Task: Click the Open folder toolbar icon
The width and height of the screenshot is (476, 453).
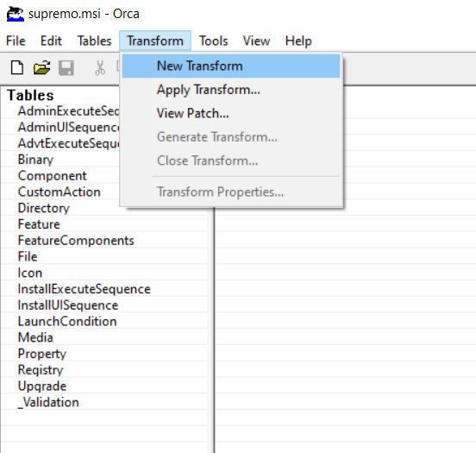Action: 42,67
